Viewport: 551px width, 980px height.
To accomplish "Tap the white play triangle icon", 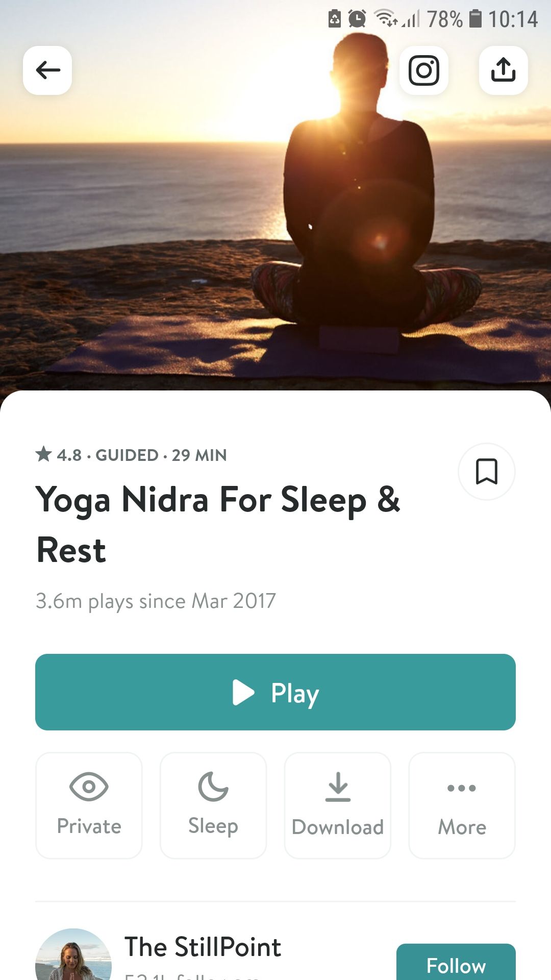I will point(243,692).
